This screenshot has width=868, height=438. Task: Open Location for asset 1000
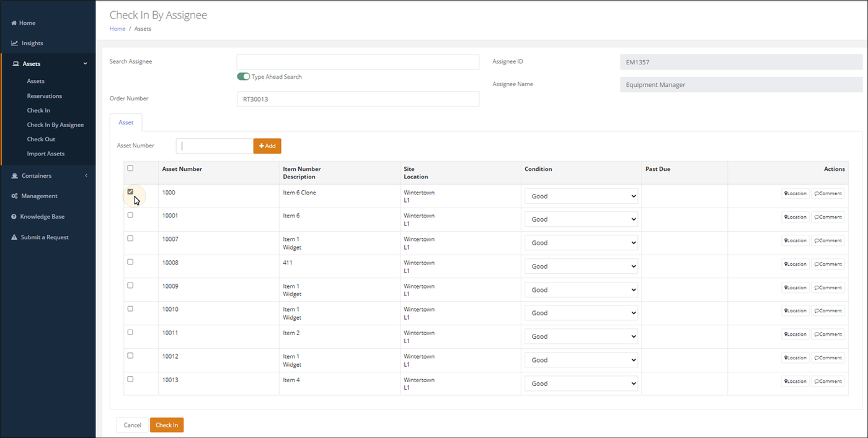click(795, 194)
